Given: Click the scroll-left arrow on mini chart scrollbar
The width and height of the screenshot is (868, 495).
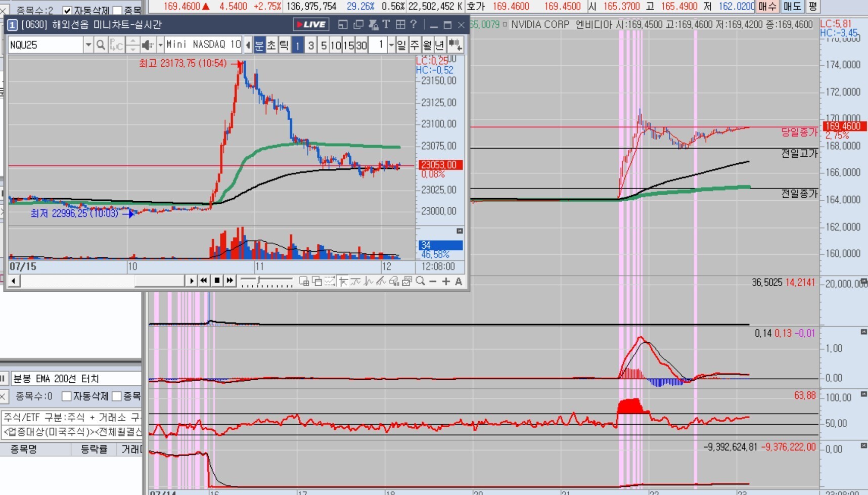Looking at the screenshot, I should coord(14,281).
